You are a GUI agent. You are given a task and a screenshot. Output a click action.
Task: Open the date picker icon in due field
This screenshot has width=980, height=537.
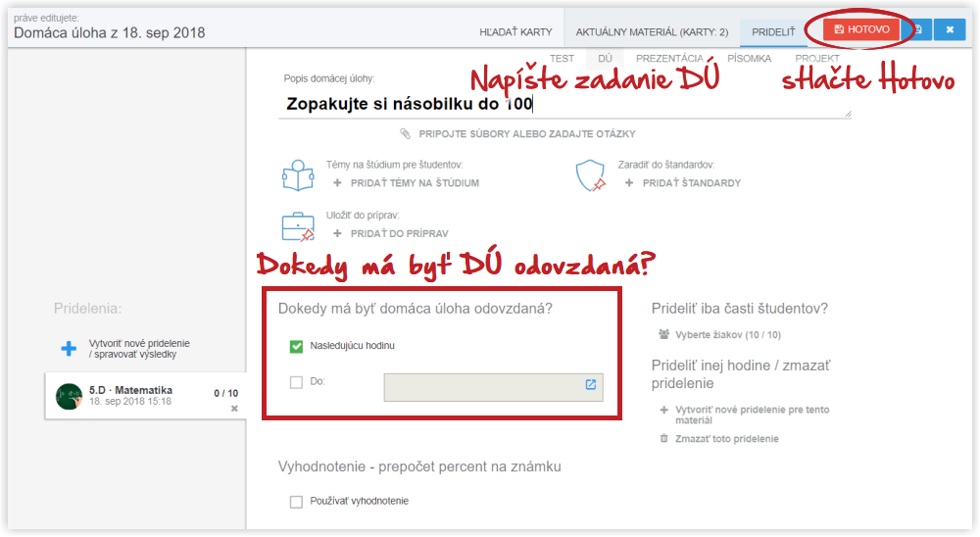coord(591,384)
